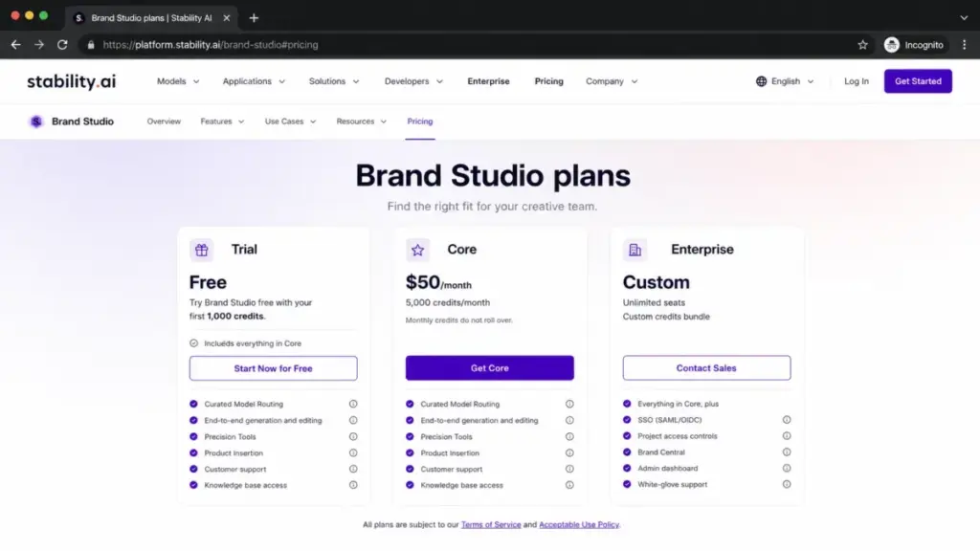The height and width of the screenshot is (551, 980).
Task: View info about White-glove support
Action: click(x=787, y=484)
